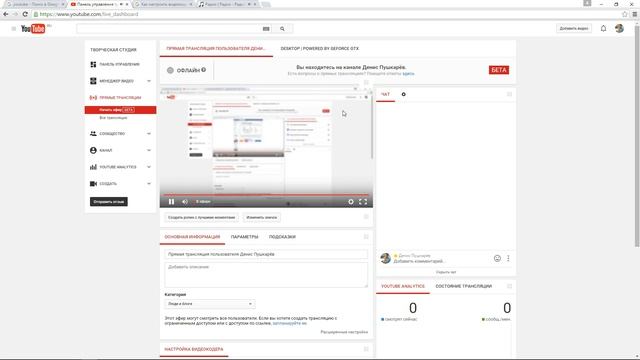Mute the preview player volume
This screenshot has width=640, height=360.
(x=185, y=202)
